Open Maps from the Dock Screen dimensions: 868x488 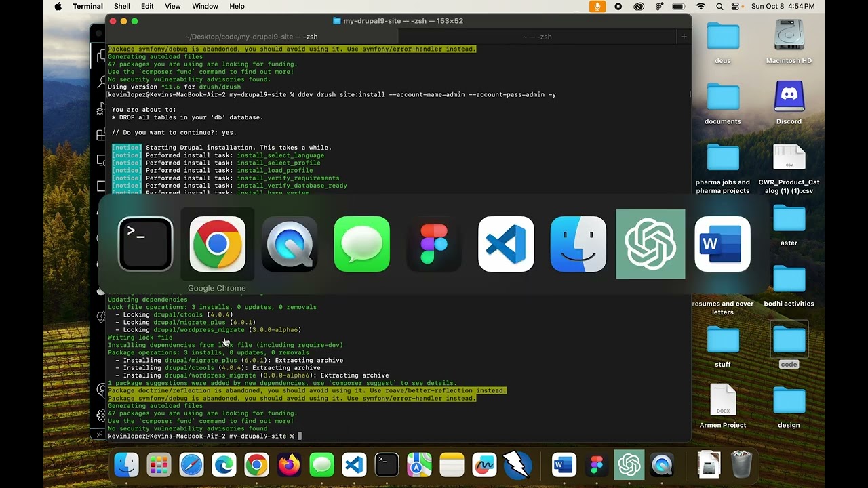(419, 465)
